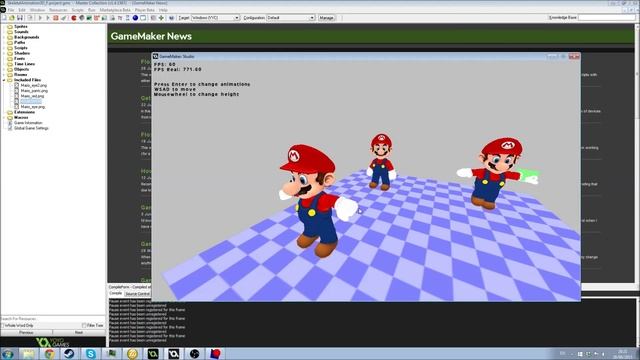This screenshot has width=640, height=360.
Task: Enable the Filter Tree checkbox
Action: pos(84,326)
